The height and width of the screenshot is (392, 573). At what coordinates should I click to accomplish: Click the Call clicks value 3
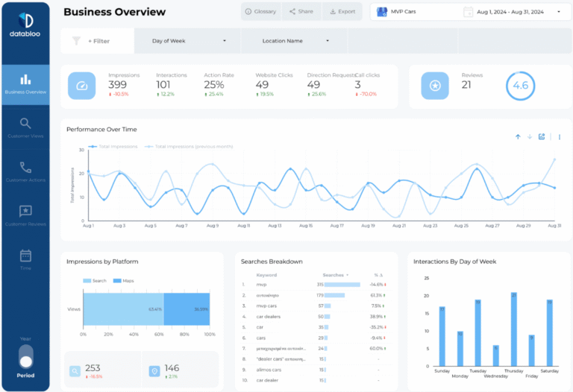pos(358,85)
